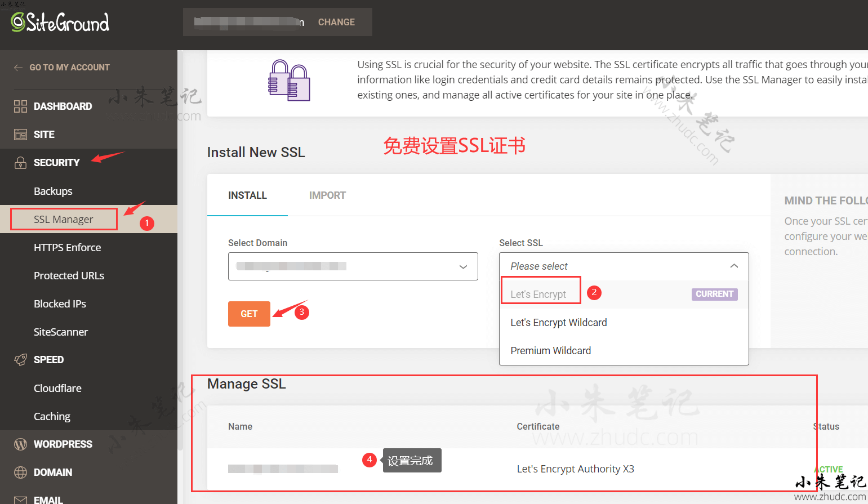Choose Let's Encrypt Wildcard option
The width and height of the screenshot is (868, 504).
click(x=624, y=323)
